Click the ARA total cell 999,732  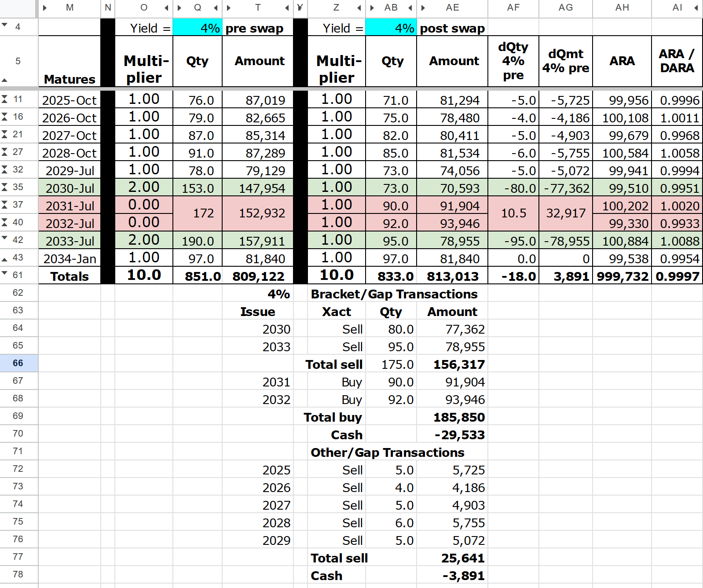pyautogui.click(x=622, y=276)
